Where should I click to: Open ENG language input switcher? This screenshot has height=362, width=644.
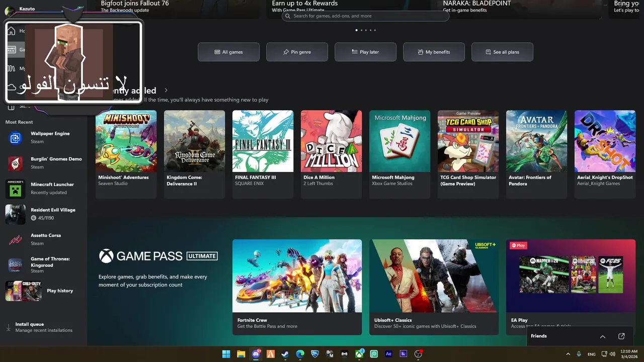pyautogui.click(x=592, y=354)
